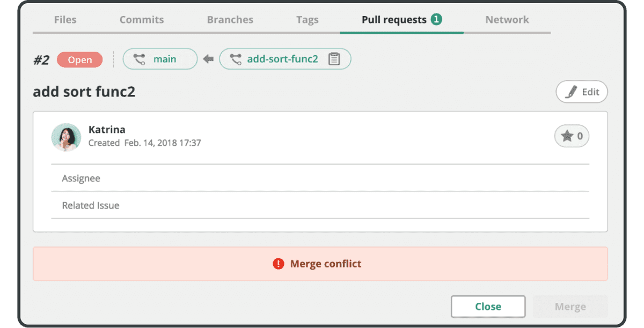The height and width of the screenshot is (328, 644).
Task: Click the star icon on pull request
Action: coord(567,136)
